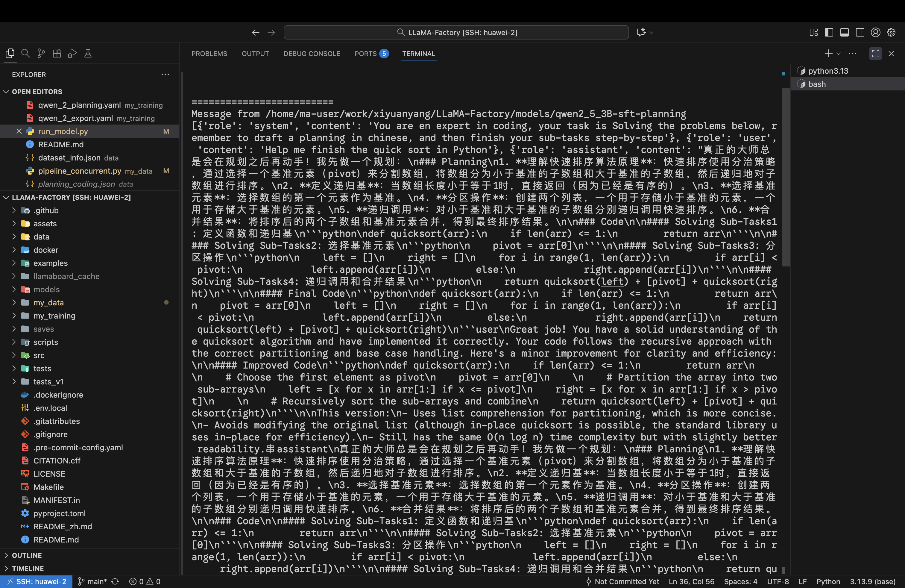Click the terminal vertical scrollbar
This screenshot has width=905, height=588.
pos(785,177)
